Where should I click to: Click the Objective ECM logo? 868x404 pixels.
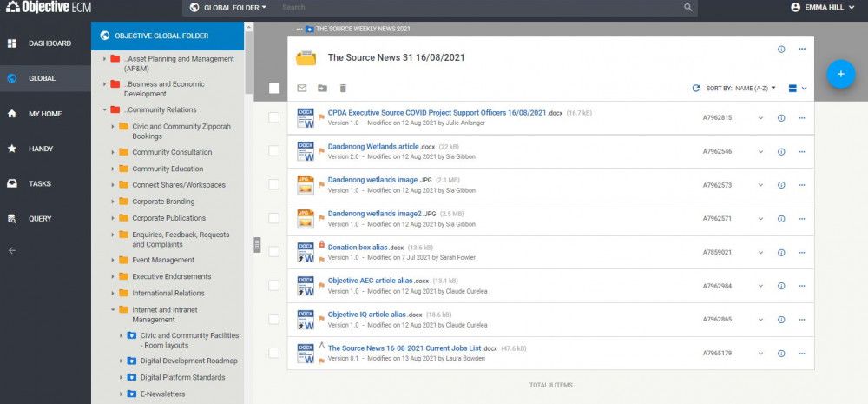click(x=48, y=8)
